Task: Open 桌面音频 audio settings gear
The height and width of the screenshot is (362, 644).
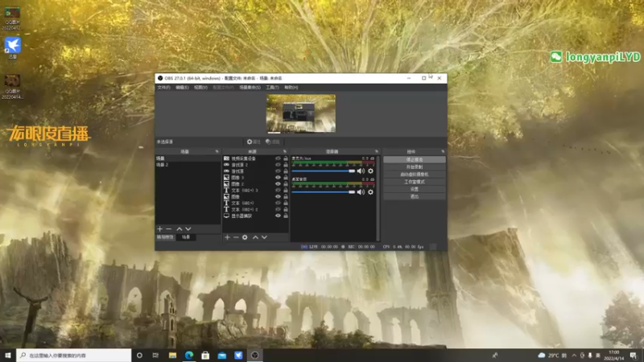Action: [x=370, y=192]
